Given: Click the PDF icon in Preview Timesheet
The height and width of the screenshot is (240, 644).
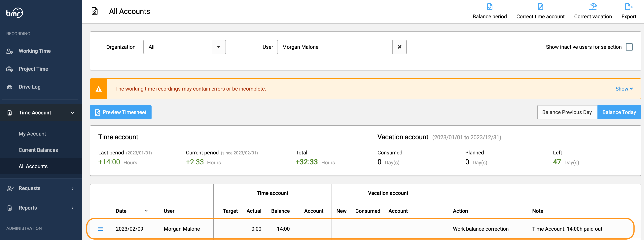Looking at the screenshot, I should (x=97, y=113).
